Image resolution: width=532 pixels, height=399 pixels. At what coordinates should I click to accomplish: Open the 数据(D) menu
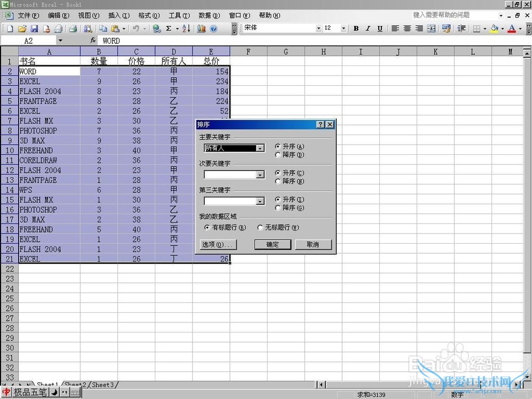209,15
